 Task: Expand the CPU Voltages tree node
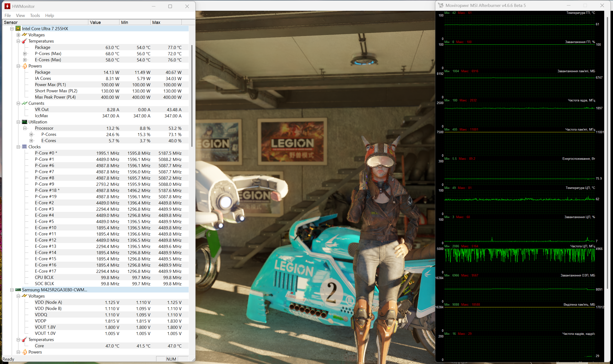pyautogui.click(x=18, y=35)
